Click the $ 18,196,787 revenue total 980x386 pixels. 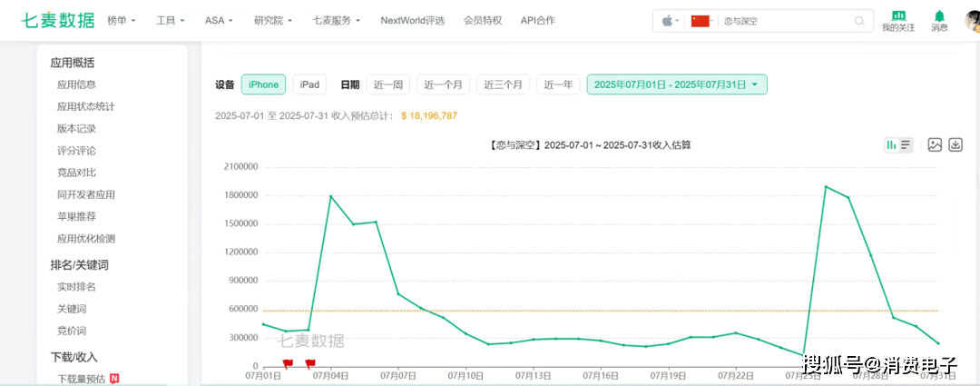coord(429,115)
